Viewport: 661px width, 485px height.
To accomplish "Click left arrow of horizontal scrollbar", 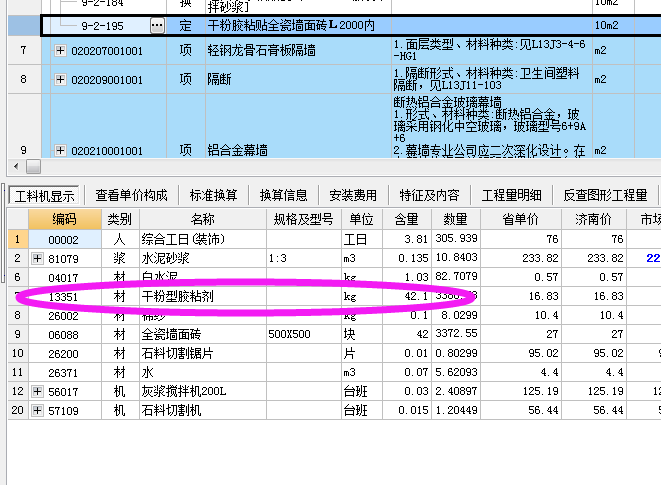I will tap(16, 167).
